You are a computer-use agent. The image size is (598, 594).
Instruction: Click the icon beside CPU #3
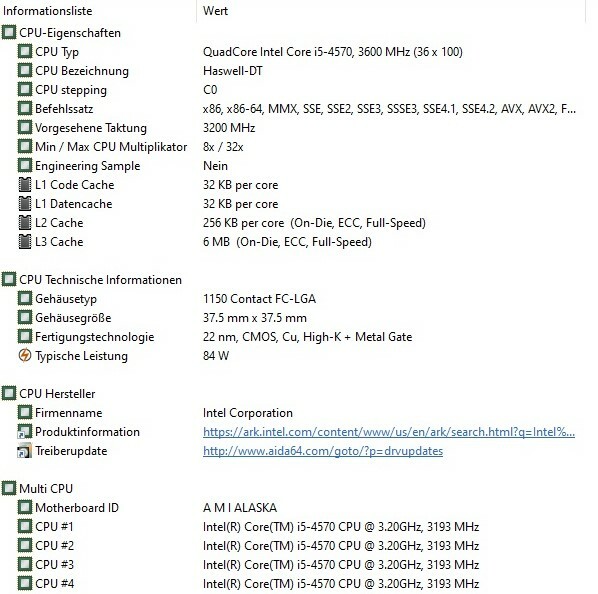(x=25, y=565)
